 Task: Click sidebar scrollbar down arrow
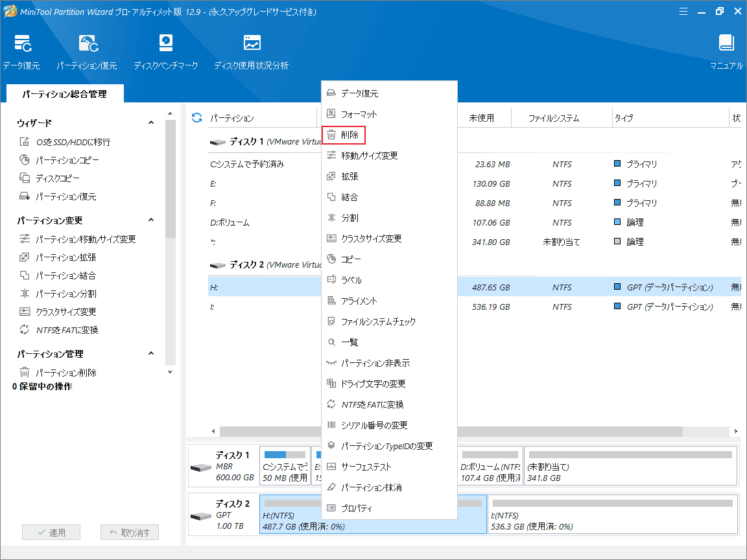coord(170,372)
